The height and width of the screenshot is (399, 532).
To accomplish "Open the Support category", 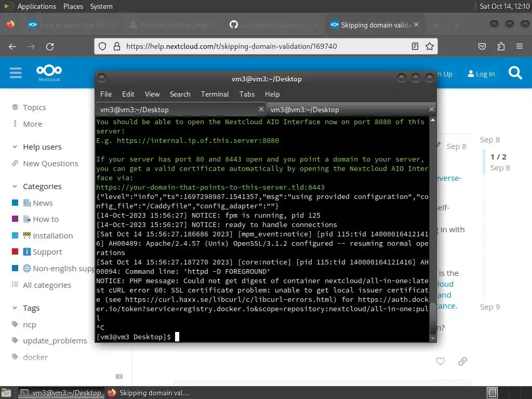I will coord(47,252).
